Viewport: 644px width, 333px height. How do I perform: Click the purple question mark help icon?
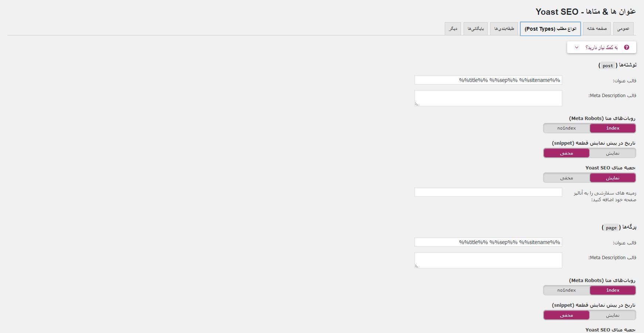point(626,47)
